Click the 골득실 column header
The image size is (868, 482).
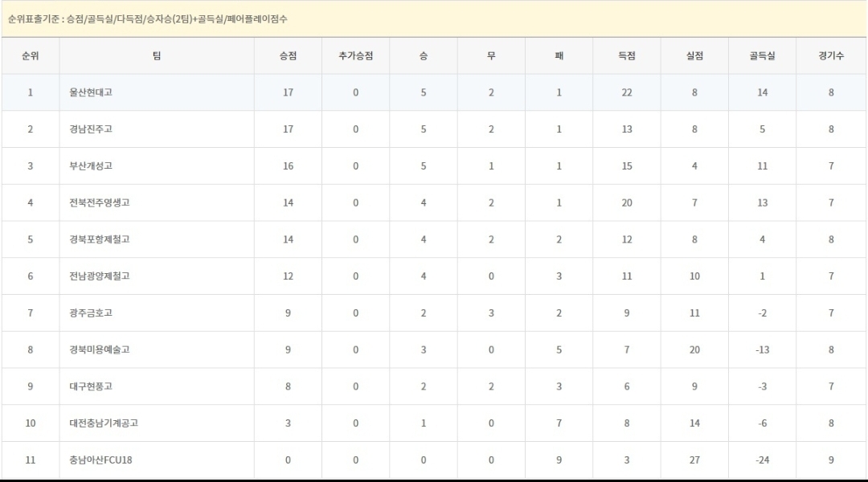click(762, 56)
